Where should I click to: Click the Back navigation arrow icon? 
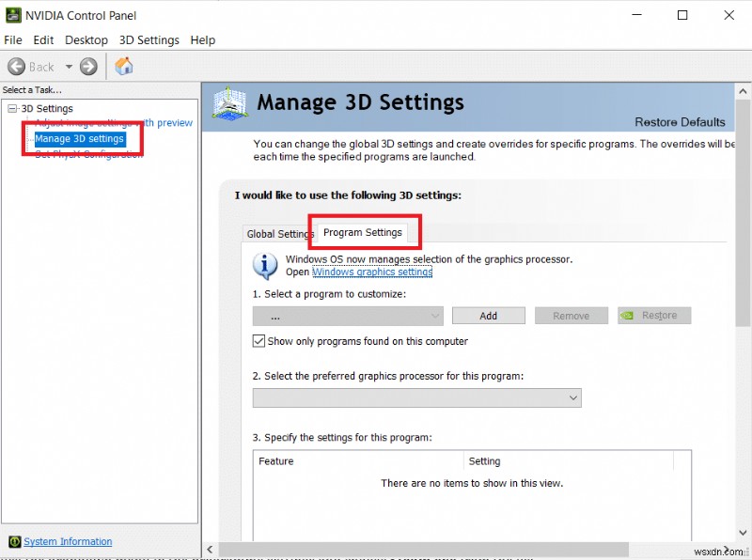coord(17,67)
